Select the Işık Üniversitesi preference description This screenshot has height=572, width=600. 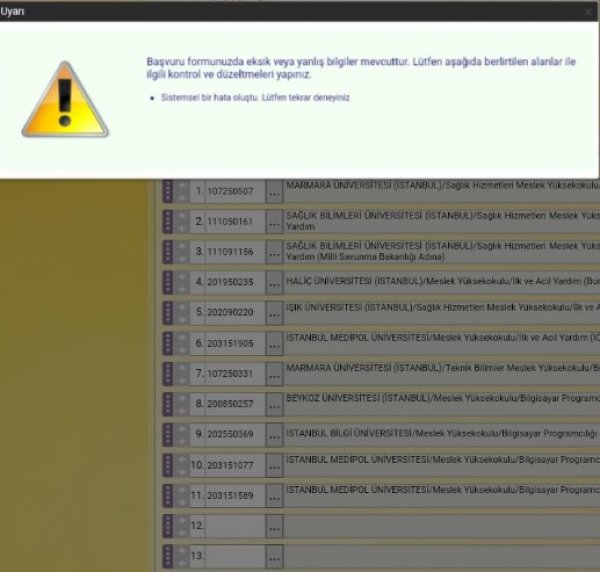pyautogui.click(x=441, y=312)
